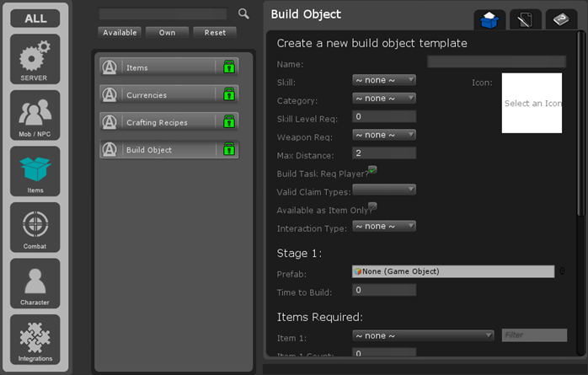This screenshot has width=588, height=375.
Task: Enable Available as Item Only checkbox
Action: (x=372, y=206)
